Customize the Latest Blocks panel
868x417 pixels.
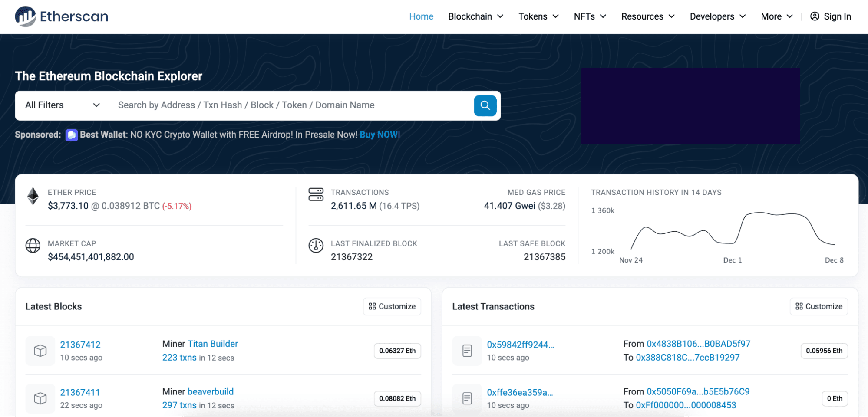pos(392,307)
